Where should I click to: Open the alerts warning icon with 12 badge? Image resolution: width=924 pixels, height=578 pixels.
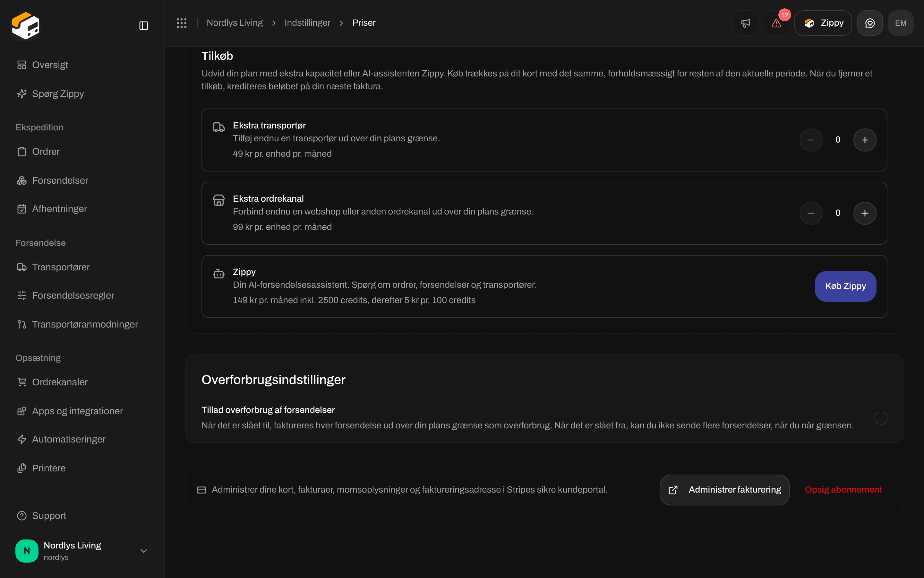776,23
